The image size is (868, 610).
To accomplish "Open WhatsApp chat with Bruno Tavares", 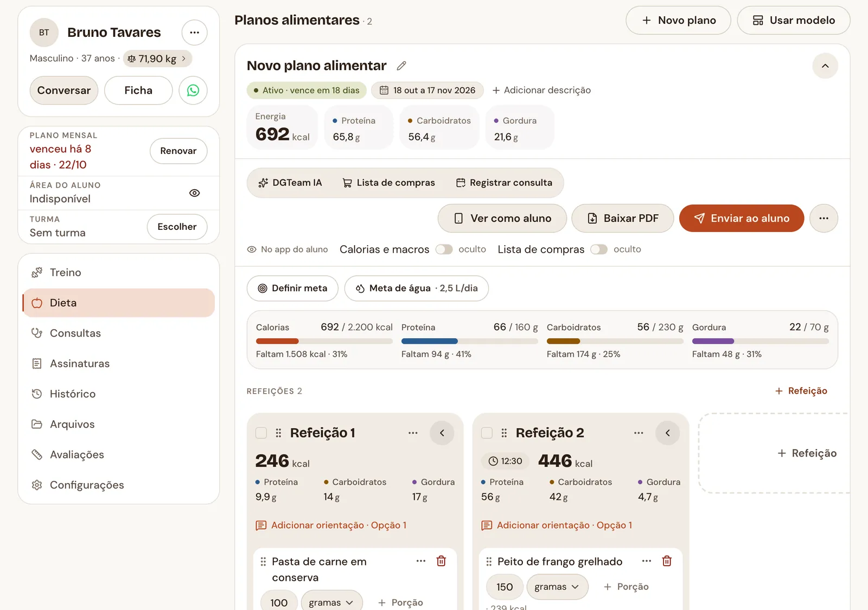I will point(193,91).
